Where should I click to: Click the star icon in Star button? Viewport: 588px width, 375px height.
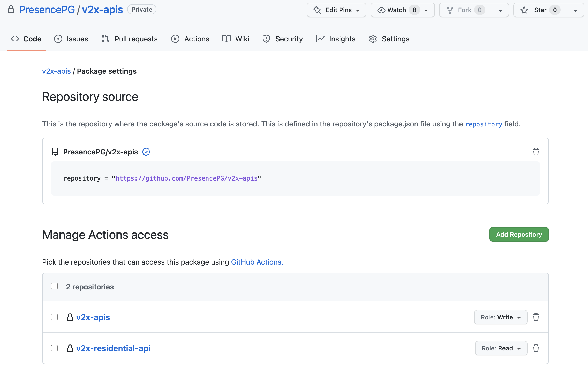point(524,10)
